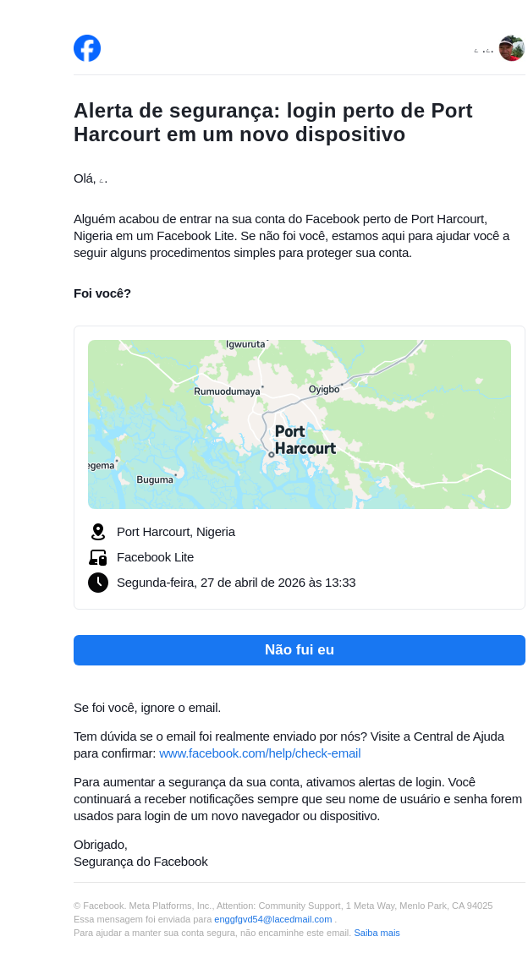Image resolution: width=528 pixels, height=980 pixels.
Task: Open the facebook.com/help/check-email link
Action: [260, 753]
